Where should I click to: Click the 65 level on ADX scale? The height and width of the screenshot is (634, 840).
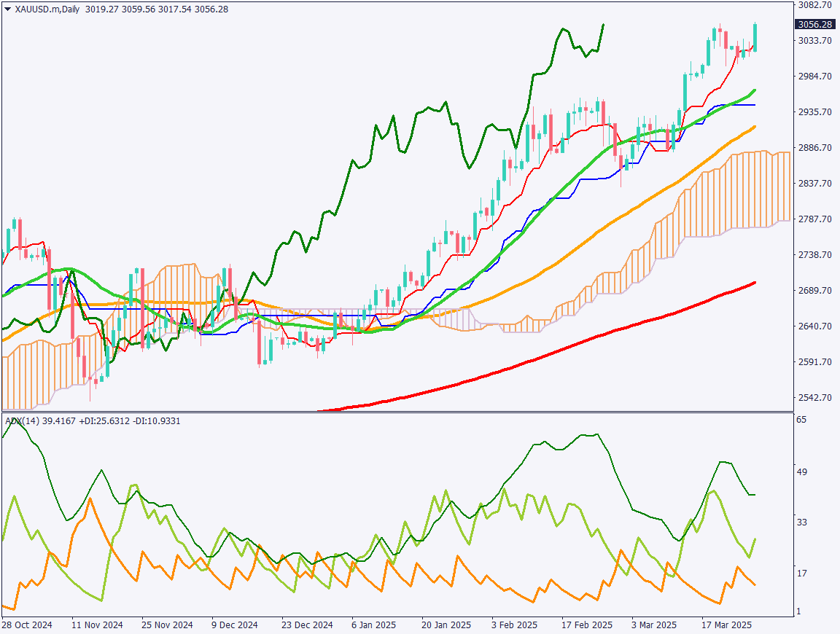click(801, 420)
